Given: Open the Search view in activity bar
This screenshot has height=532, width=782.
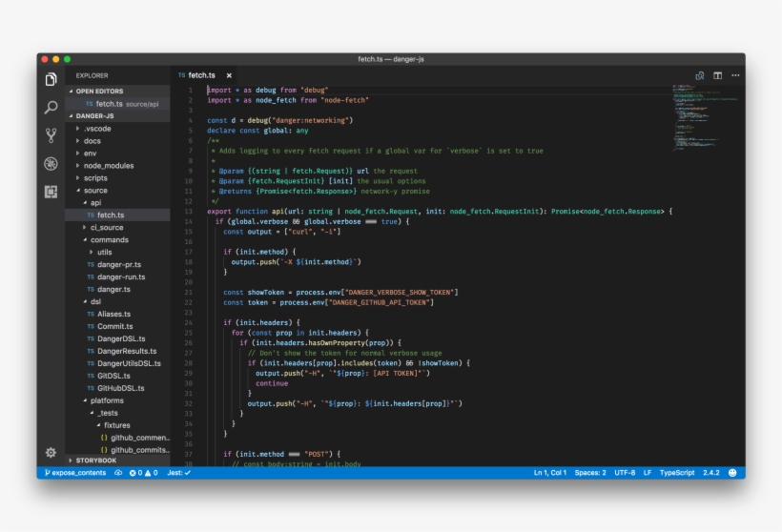Looking at the screenshot, I should click(51, 108).
